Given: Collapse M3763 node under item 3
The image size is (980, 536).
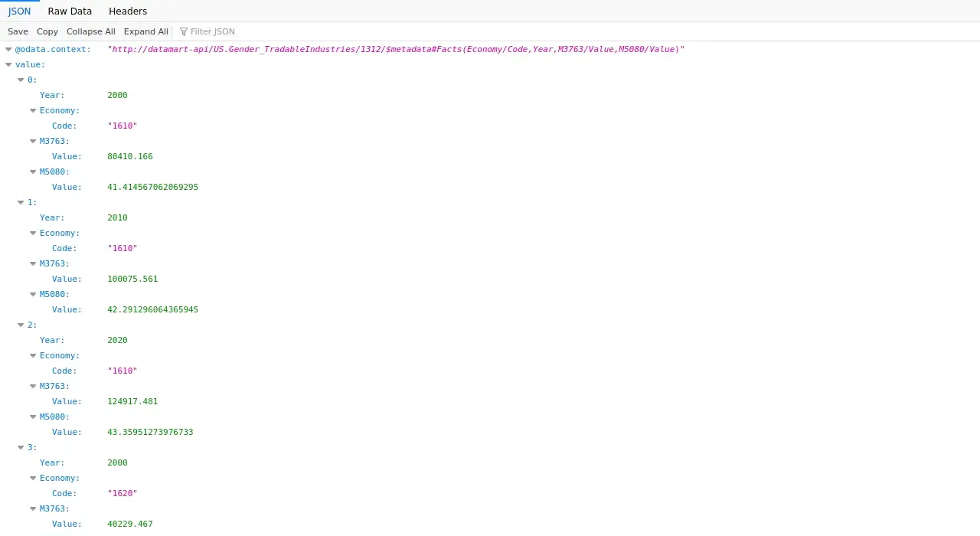Looking at the screenshot, I should [33, 508].
